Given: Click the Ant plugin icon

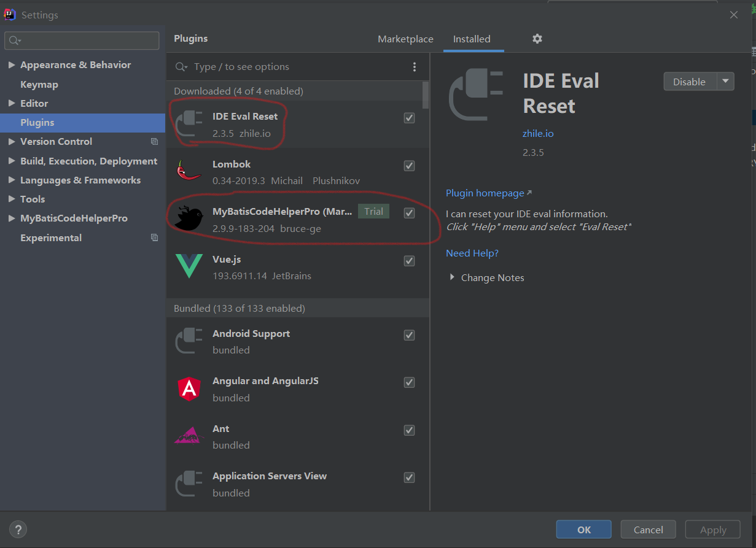Looking at the screenshot, I should click(x=189, y=436).
